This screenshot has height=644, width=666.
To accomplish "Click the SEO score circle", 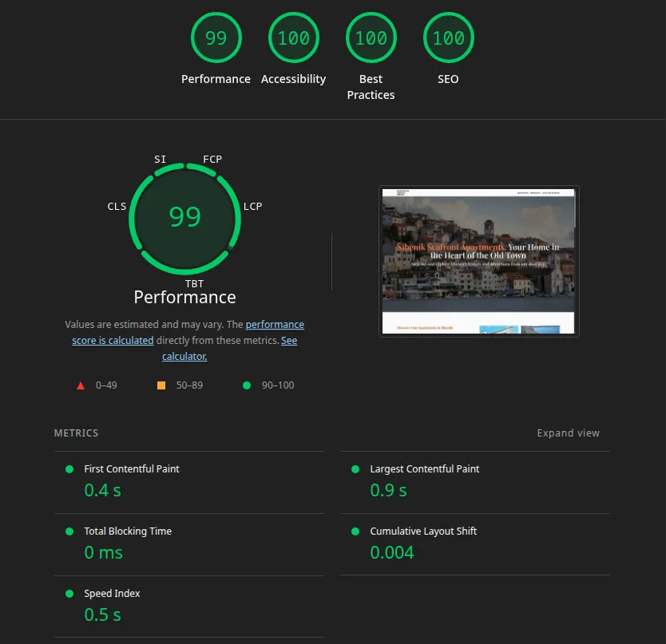I will point(448,38).
